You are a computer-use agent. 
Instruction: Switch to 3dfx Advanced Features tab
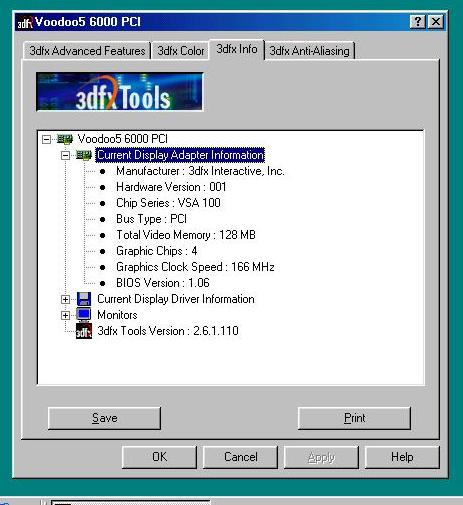tap(87, 51)
